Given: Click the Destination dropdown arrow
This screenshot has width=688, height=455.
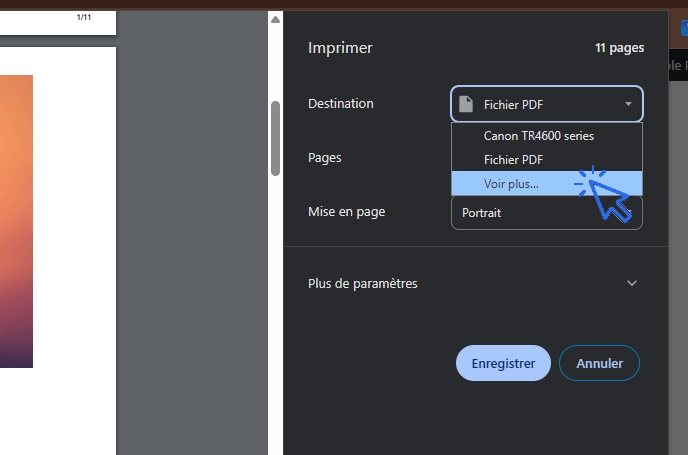Looking at the screenshot, I should coord(628,104).
